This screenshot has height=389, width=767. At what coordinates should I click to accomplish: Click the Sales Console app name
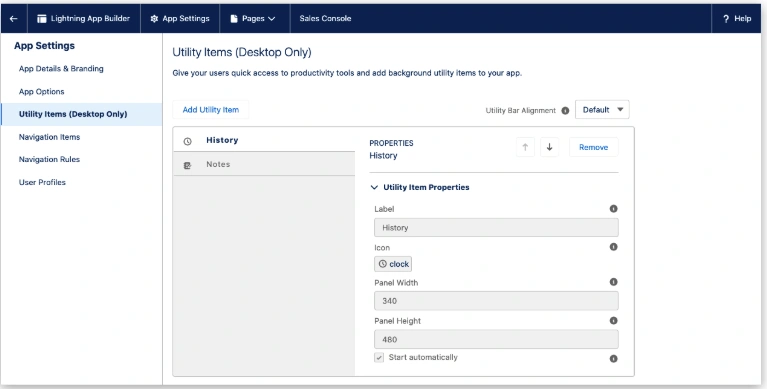coord(325,19)
